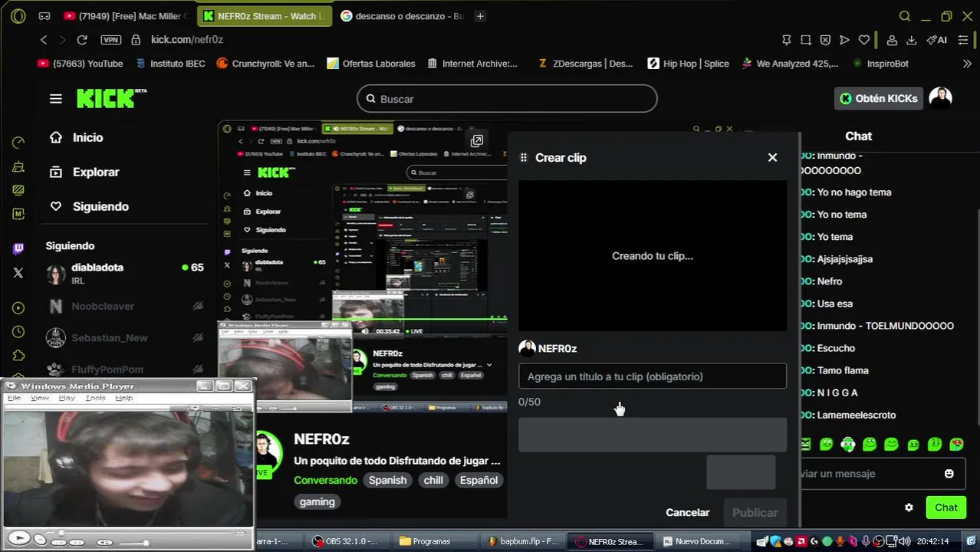Click the Publicar button

(x=755, y=513)
